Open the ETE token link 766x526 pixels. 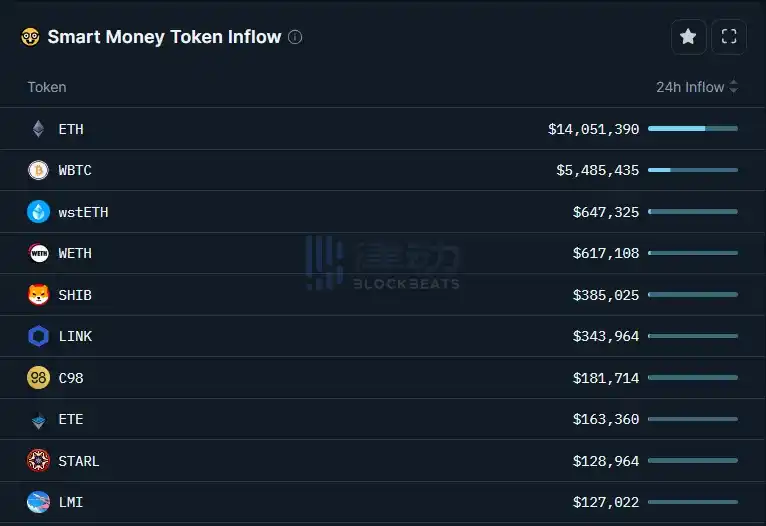tap(71, 420)
